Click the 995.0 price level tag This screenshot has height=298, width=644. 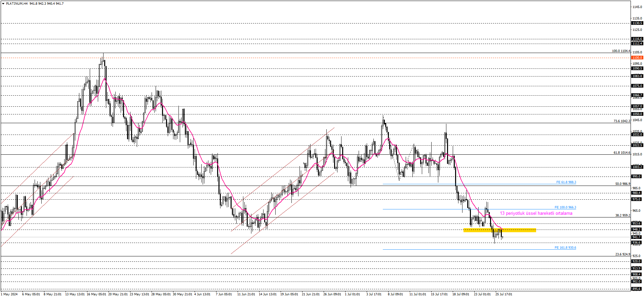coord(637,177)
